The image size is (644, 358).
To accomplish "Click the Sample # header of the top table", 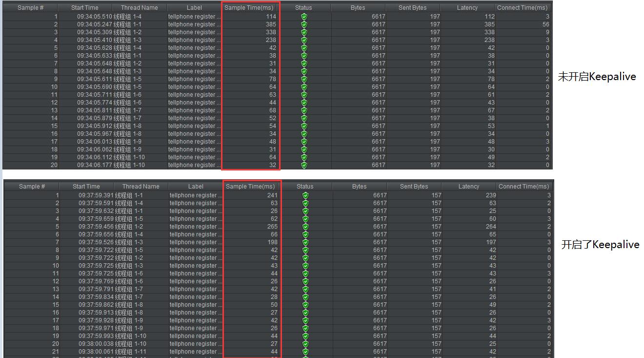I will tap(30, 7).
